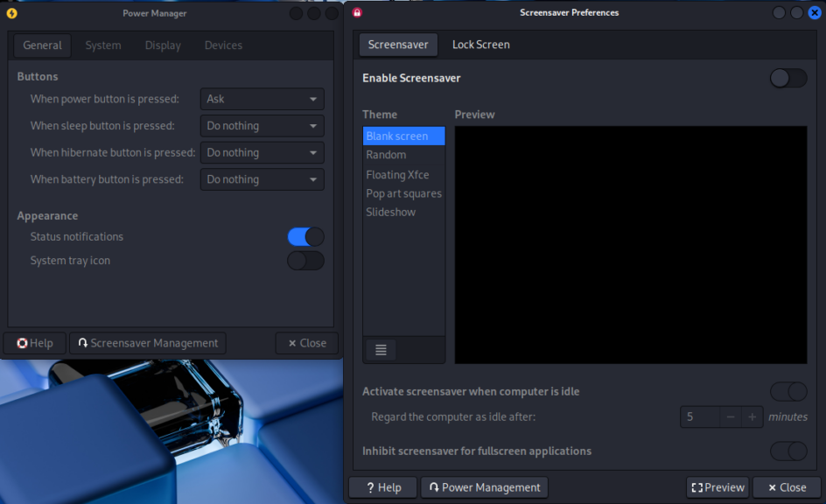Enable the System tray icon switch
This screenshot has width=826, height=504.
(x=305, y=261)
